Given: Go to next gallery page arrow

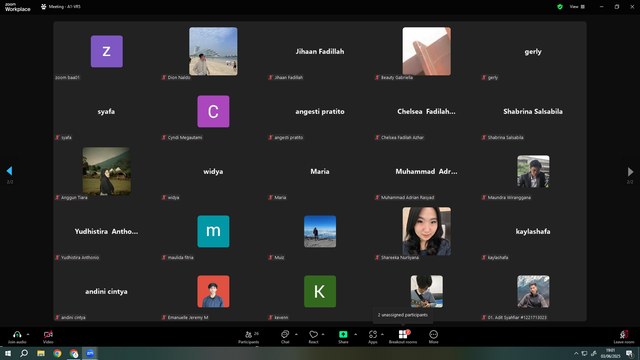Looking at the screenshot, I should [x=630, y=171].
